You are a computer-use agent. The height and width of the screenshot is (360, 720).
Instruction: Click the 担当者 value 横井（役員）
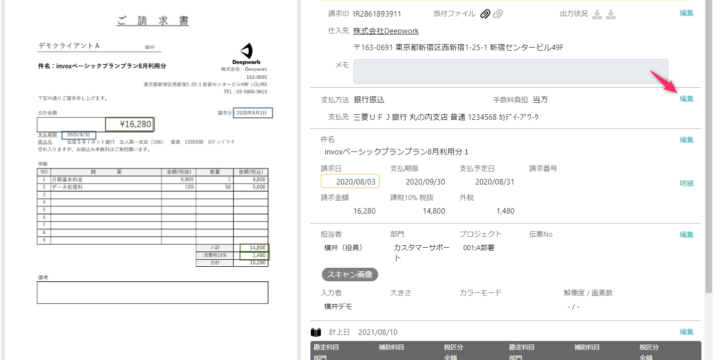(343, 248)
